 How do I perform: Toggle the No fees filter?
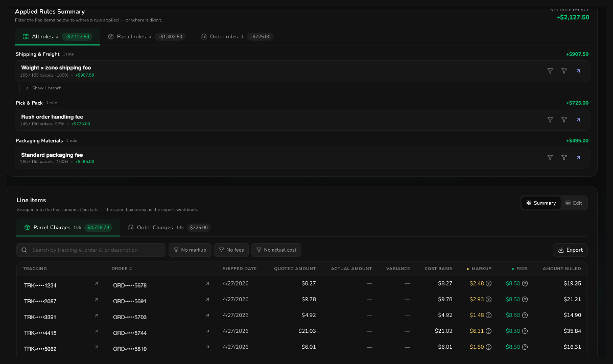click(231, 250)
